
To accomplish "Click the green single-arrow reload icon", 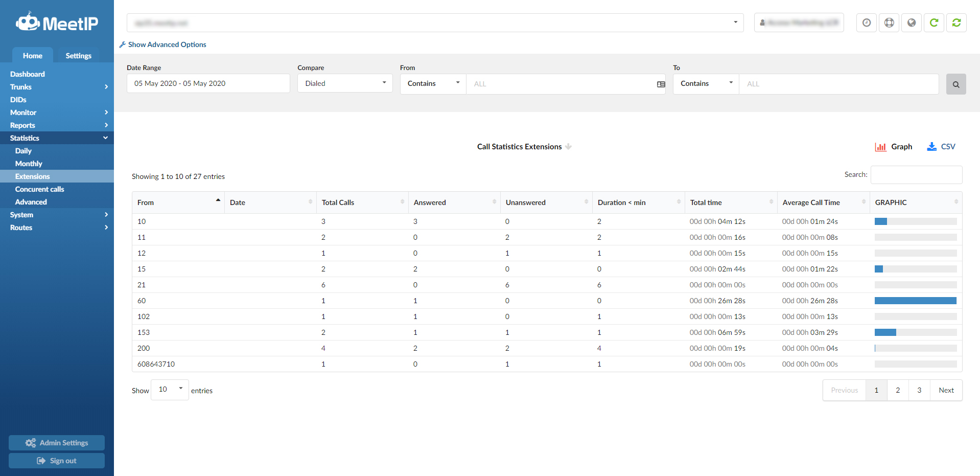I will tap(934, 22).
